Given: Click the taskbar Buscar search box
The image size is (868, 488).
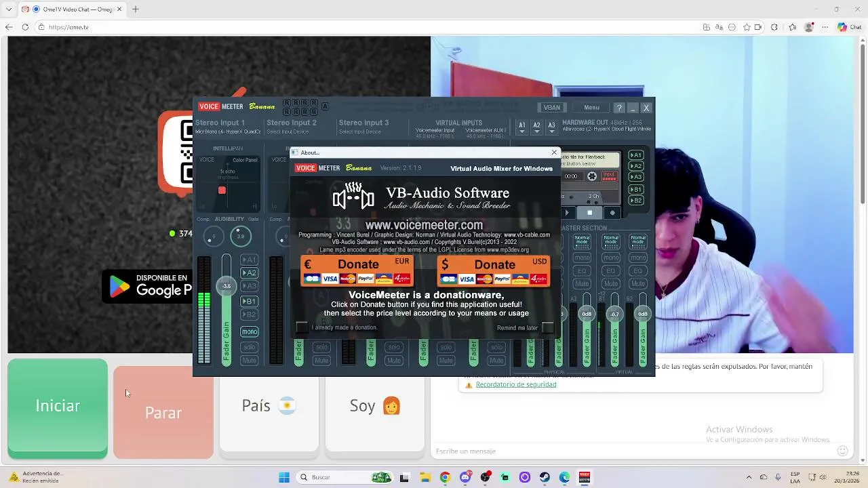Looking at the screenshot, I should 346,478.
